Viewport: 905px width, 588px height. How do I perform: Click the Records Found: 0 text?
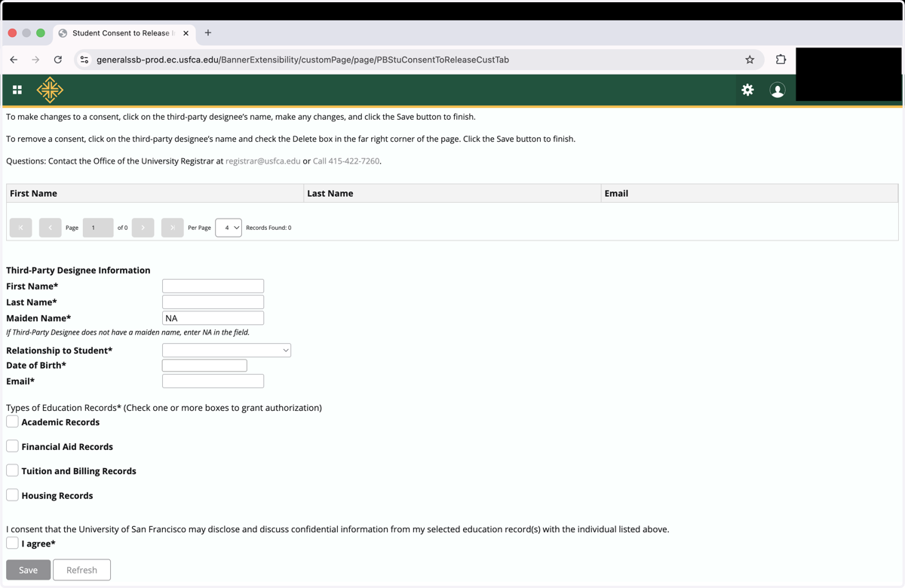268,228
